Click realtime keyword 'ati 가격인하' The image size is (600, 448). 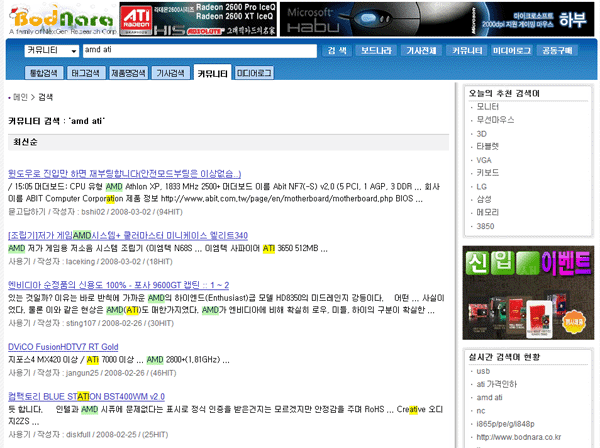[496, 384]
